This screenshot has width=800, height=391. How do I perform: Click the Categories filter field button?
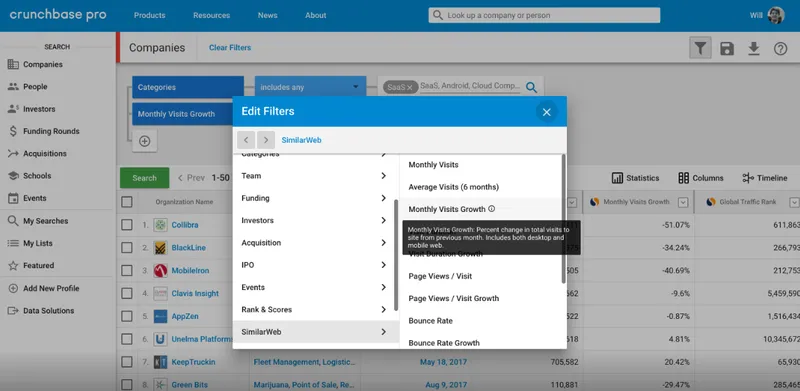(188, 87)
